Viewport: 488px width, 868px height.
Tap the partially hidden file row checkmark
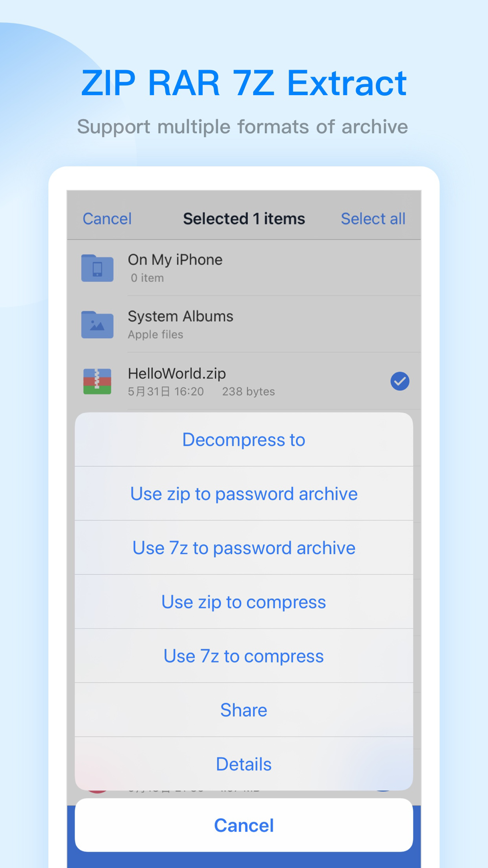click(383, 790)
